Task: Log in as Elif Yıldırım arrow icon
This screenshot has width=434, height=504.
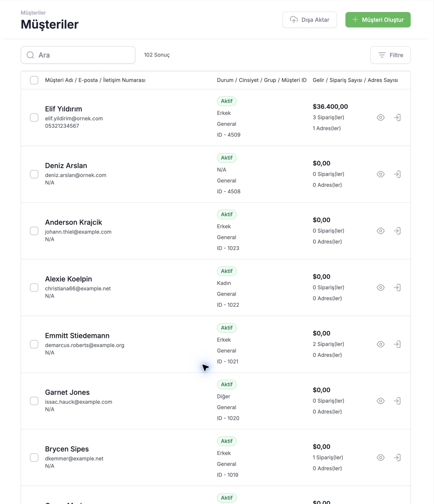Action: 397,118
